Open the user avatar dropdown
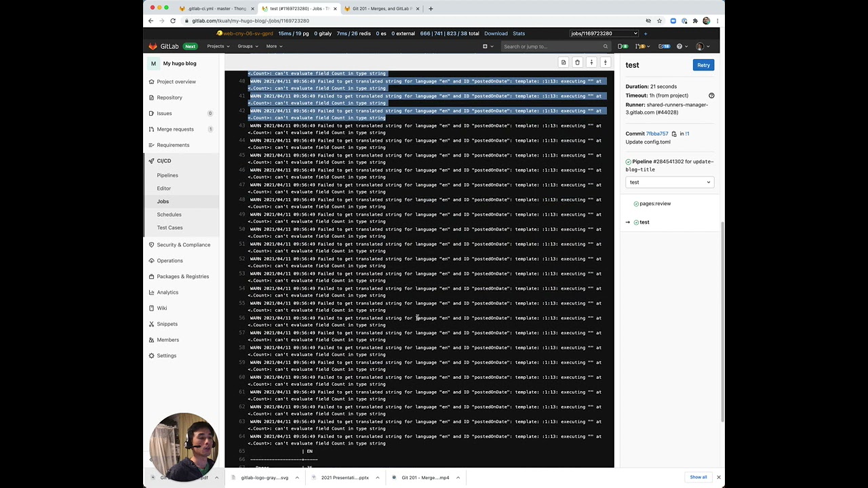868x488 pixels. [703, 46]
